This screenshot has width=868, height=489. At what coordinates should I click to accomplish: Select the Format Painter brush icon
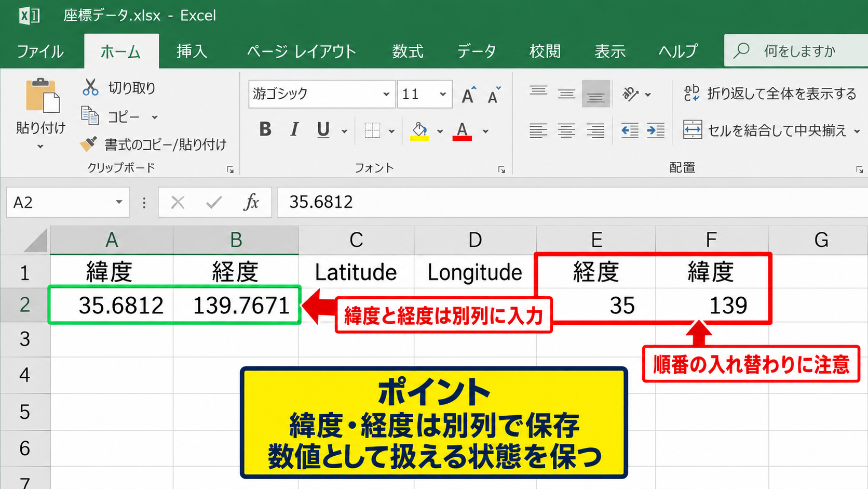pyautogui.click(x=88, y=143)
